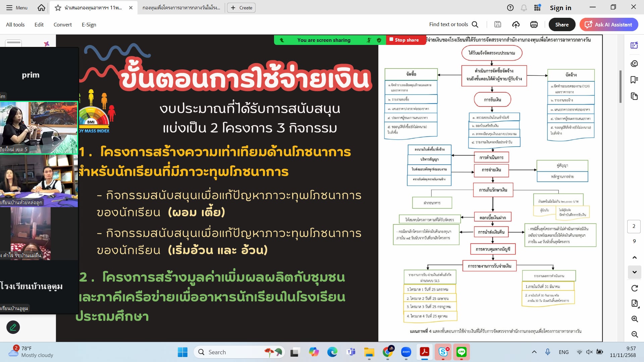The image size is (644, 362).
Task: Zoom out of the document
Action: 634,334
